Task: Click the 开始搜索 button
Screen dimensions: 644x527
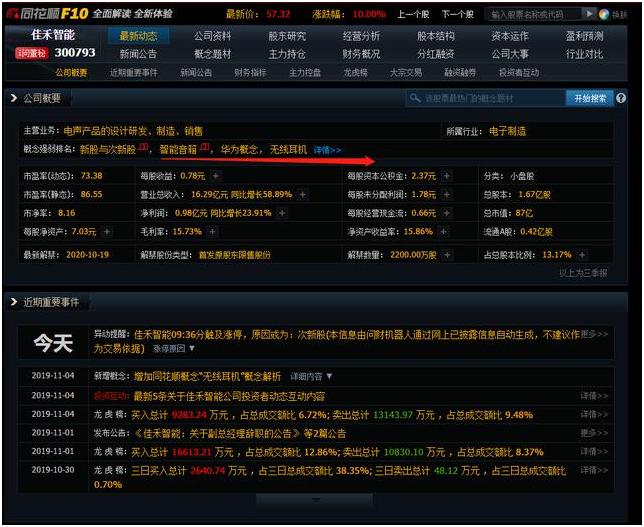Action: coord(589,98)
